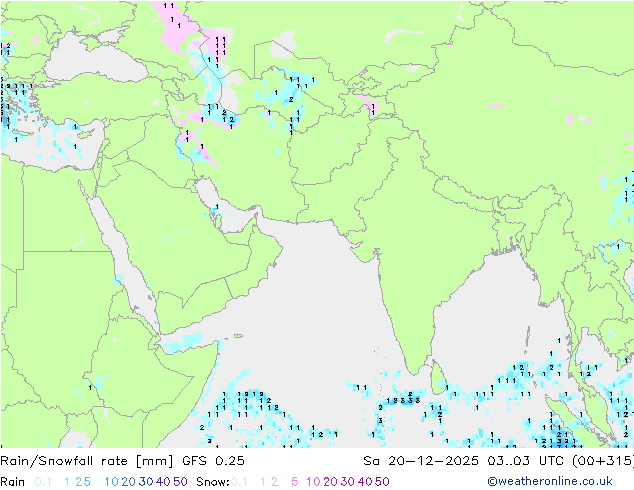
Task: Select the rain legend value 20
Action: (129, 482)
